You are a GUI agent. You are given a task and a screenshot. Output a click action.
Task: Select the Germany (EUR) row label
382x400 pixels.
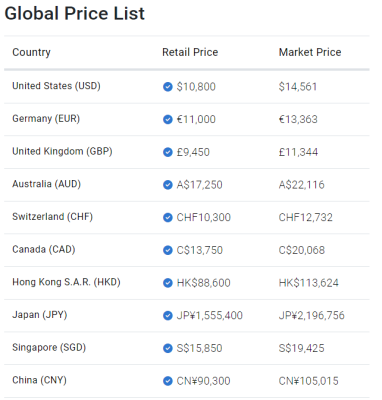pyautogui.click(x=46, y=119)
